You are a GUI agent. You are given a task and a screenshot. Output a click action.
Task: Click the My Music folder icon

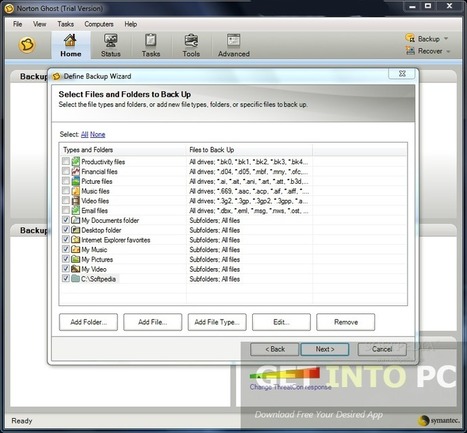click(76, 249)
